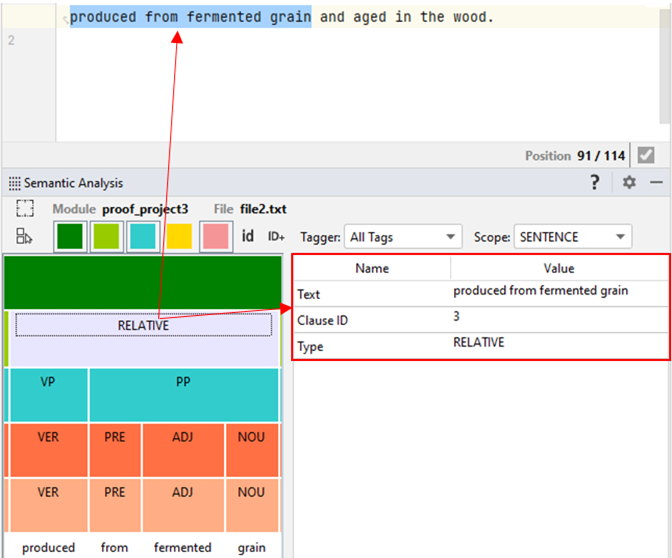
Task: Click the pink color swatch
Action: pos(215,237)
